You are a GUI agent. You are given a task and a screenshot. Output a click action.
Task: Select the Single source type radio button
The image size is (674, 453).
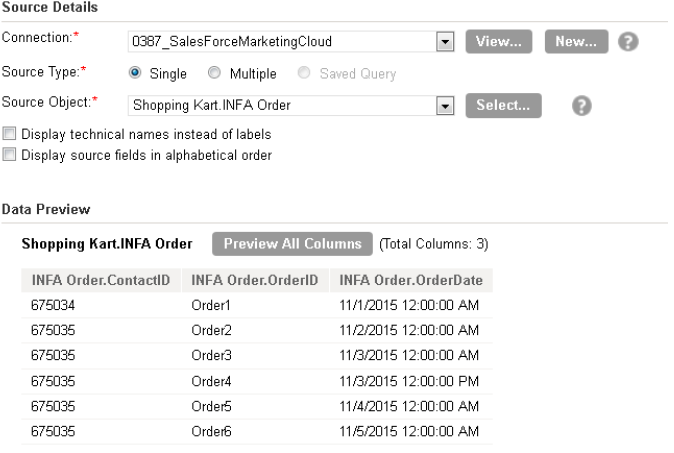[x=135, y=73]
